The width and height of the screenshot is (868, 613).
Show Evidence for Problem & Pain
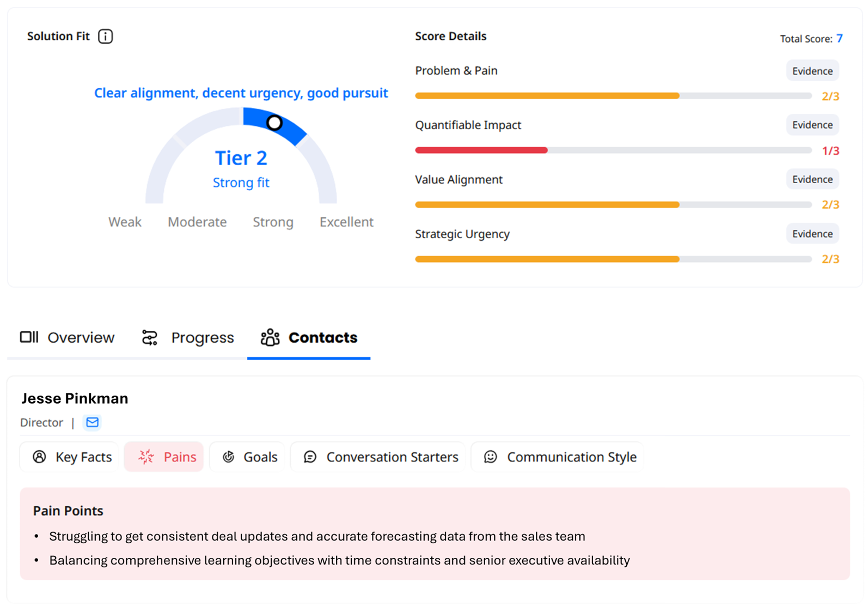pos(812,71)
